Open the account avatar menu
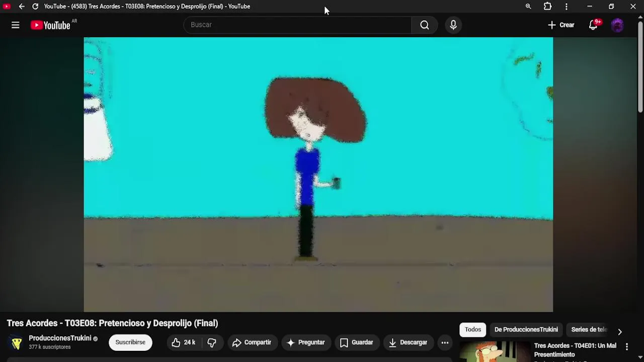The width and height of the screenshot is (644, 362). coord(617,25)
